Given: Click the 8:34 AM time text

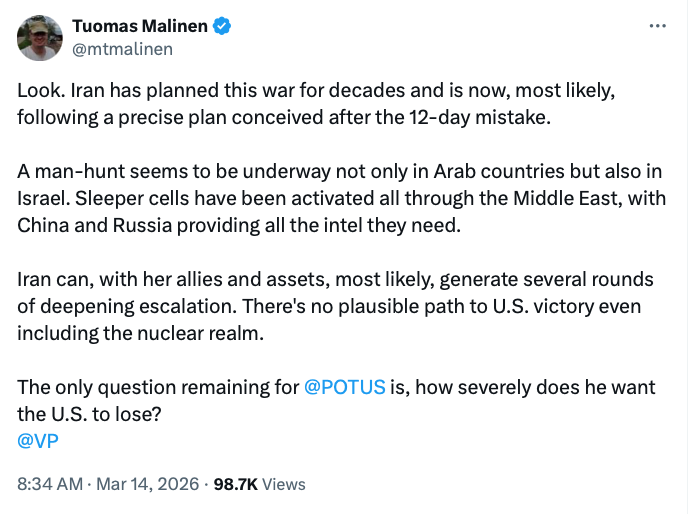Looking at the screenshot, I should (x=52, y=484).
